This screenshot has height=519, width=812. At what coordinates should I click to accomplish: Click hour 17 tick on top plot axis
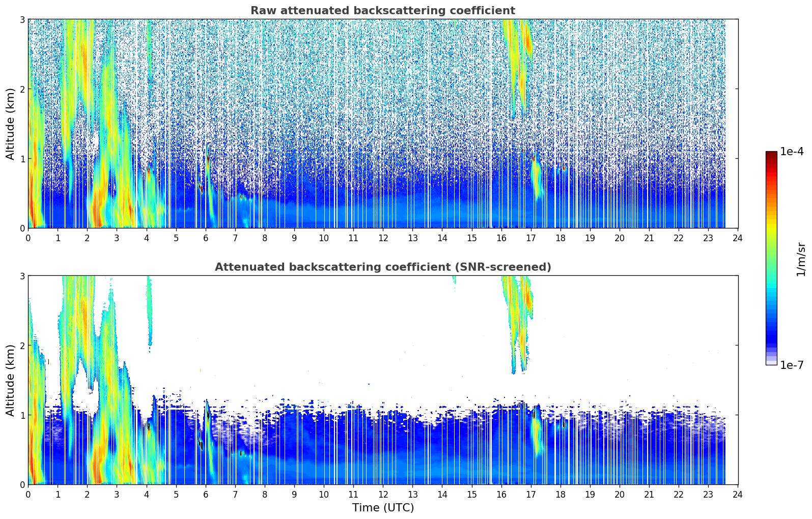click(531, 238)
